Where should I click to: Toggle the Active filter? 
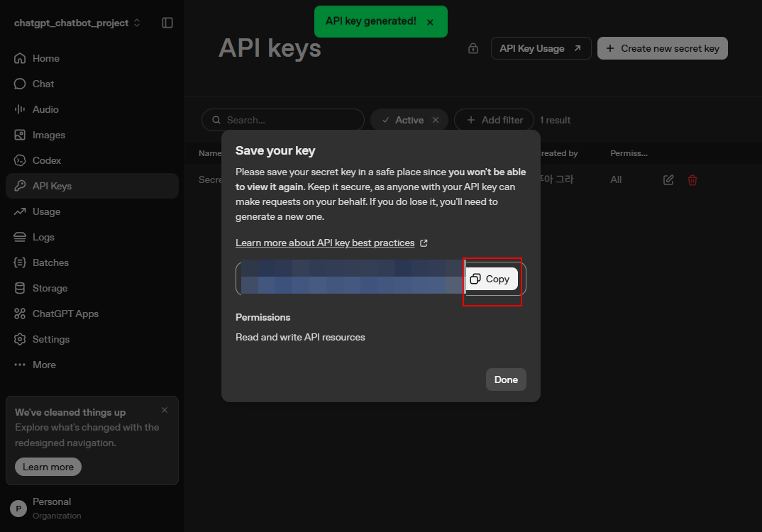404,120
